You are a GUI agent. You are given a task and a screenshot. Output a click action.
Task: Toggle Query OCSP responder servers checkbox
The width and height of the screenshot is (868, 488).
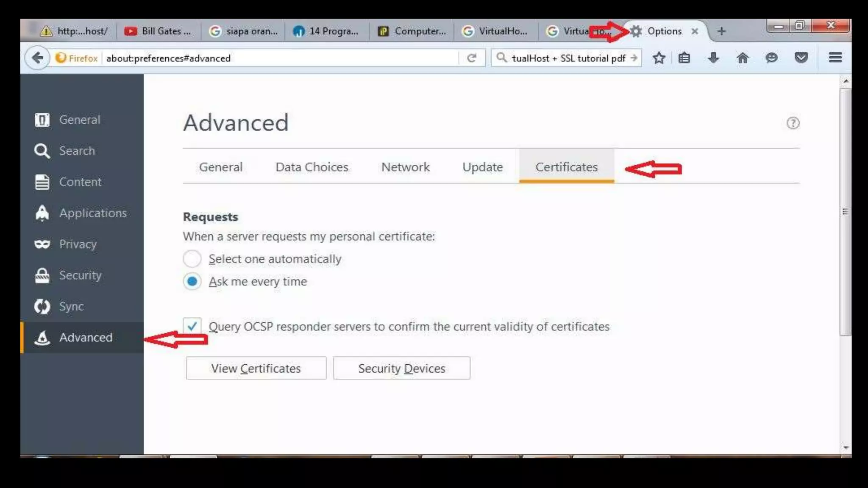pos(192,326)
